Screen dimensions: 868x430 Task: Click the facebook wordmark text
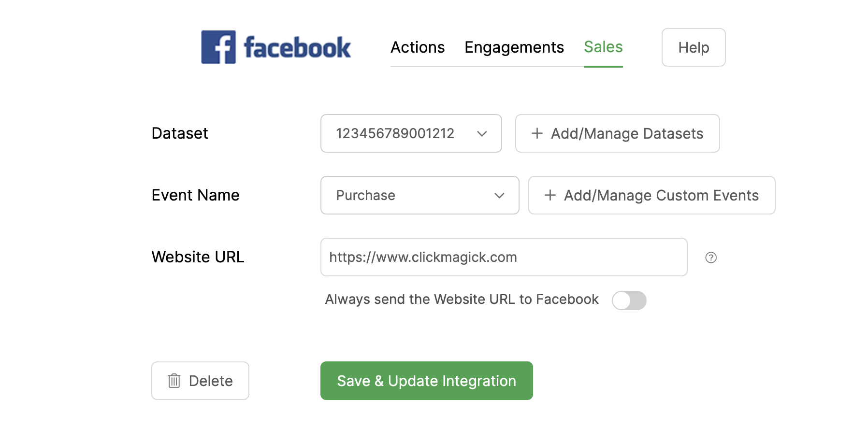[x=297, y=48]
